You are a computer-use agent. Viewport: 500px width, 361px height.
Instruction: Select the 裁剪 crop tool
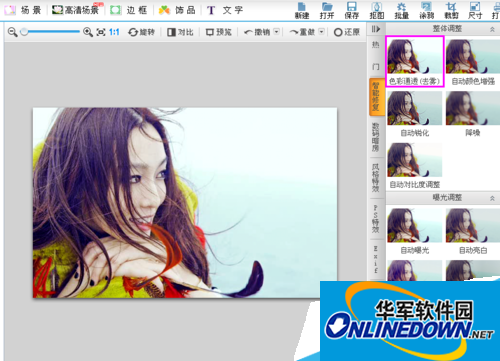pyautogui.click(x=451, y=11)
